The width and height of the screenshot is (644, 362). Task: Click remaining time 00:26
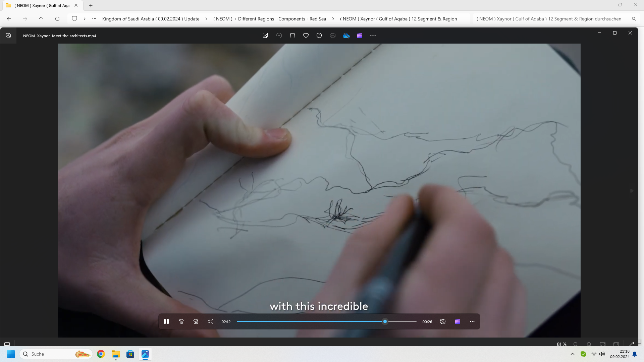click(x=427, y=322)
